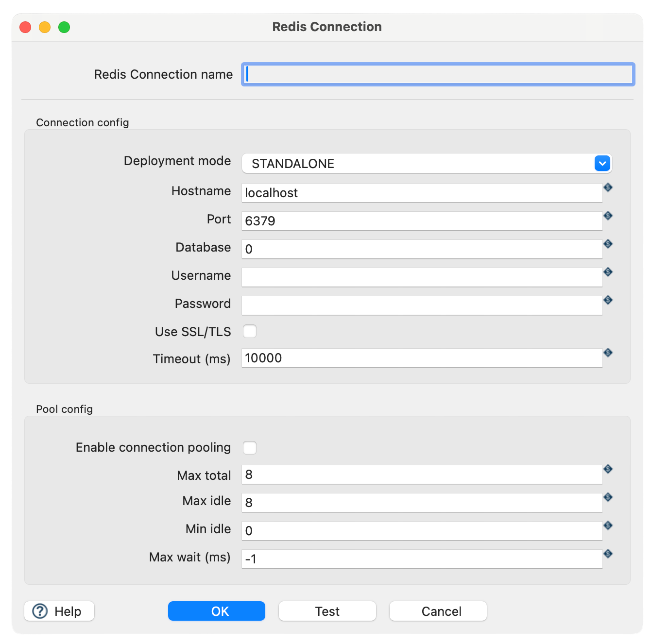Click the Max wait (ms) field
The height and width of the screenshot is (644, 652).
[x=422, y=559]
